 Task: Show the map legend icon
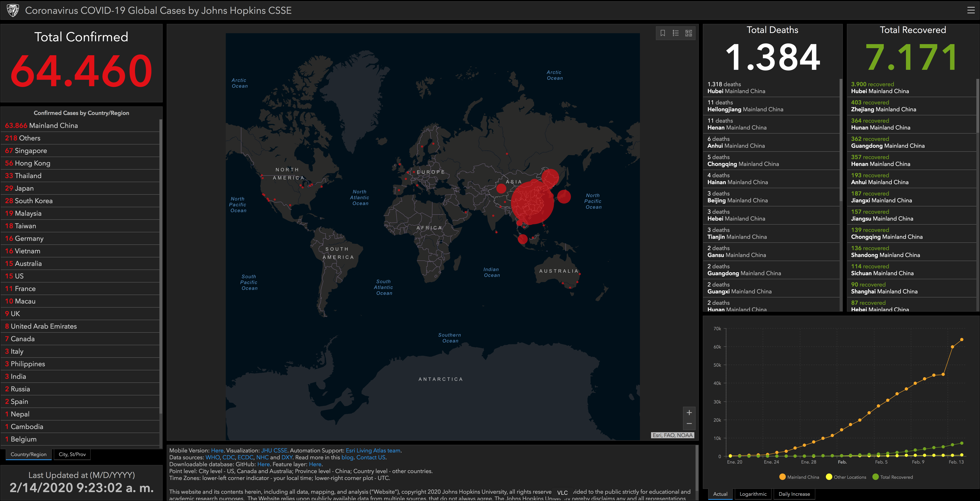click(x=676, y=33)
